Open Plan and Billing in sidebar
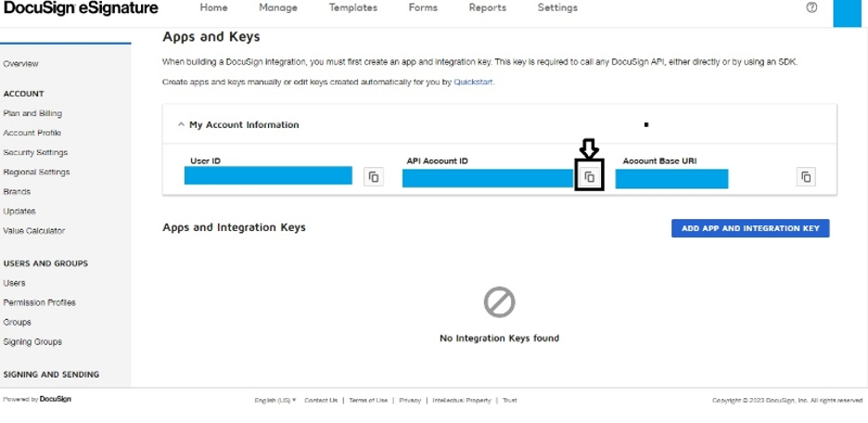 pyautogui.click(x=32, y=113)
